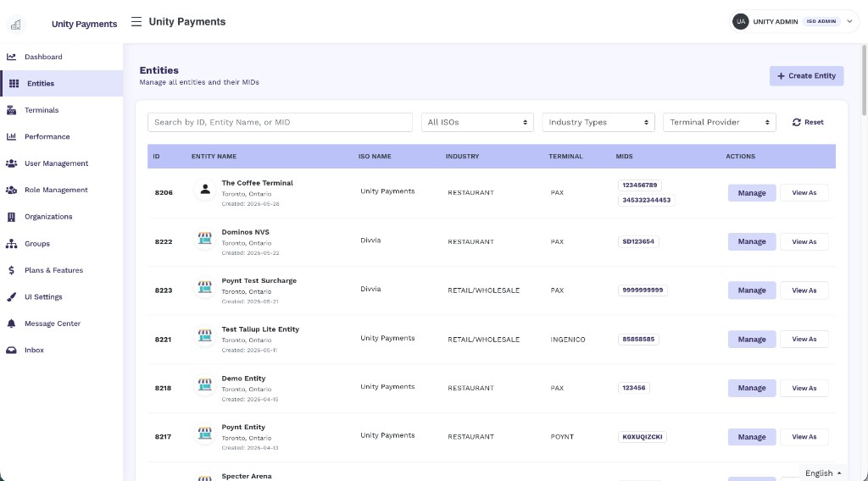Open the Inbox menu label
868x481 pixels.
pyautogui.click(x=34, y=350)
